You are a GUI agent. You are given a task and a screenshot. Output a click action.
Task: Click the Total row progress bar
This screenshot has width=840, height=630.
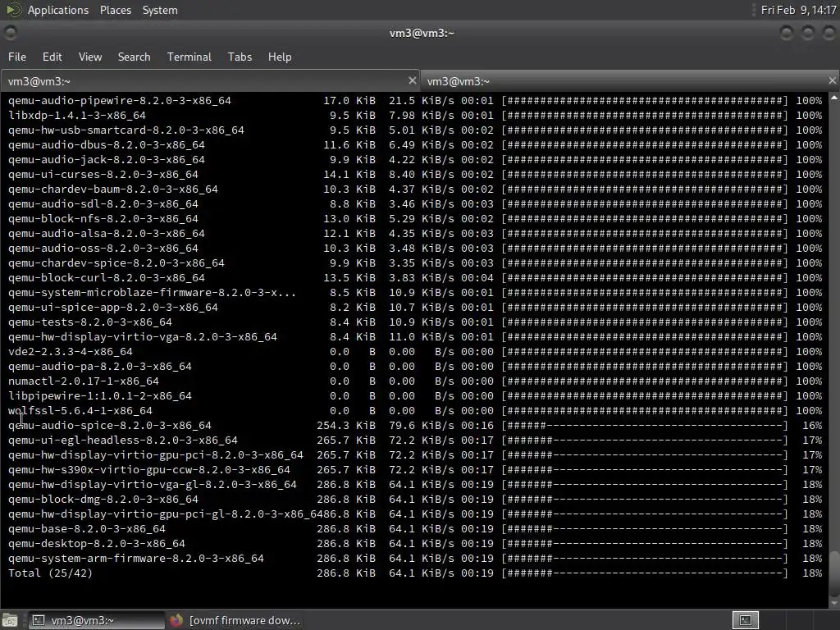pos(645,573)
